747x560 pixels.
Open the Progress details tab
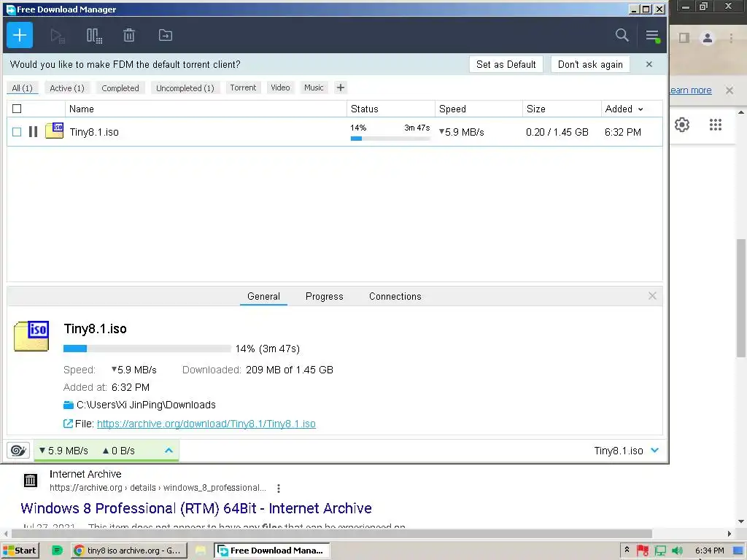point(325,296)
